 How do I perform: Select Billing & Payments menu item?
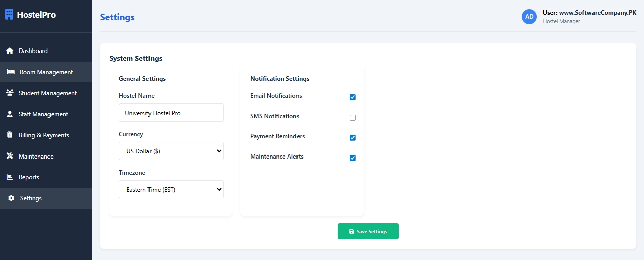(46, 135)
